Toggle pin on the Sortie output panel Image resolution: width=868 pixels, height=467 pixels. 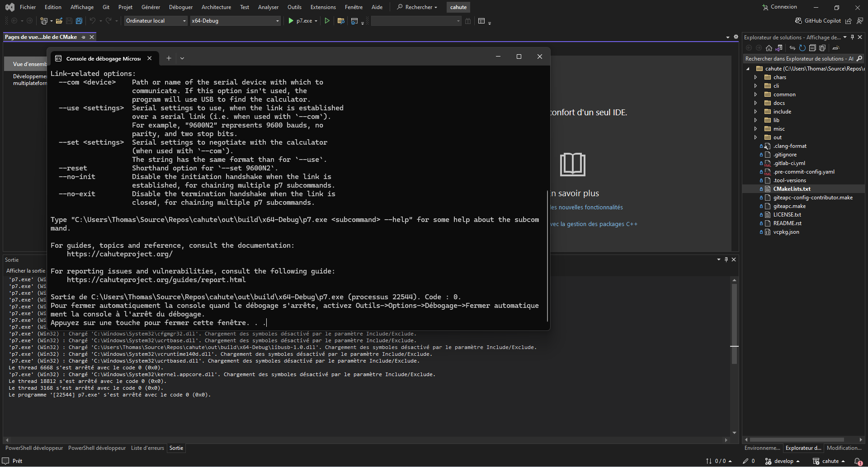coord(726,259)
